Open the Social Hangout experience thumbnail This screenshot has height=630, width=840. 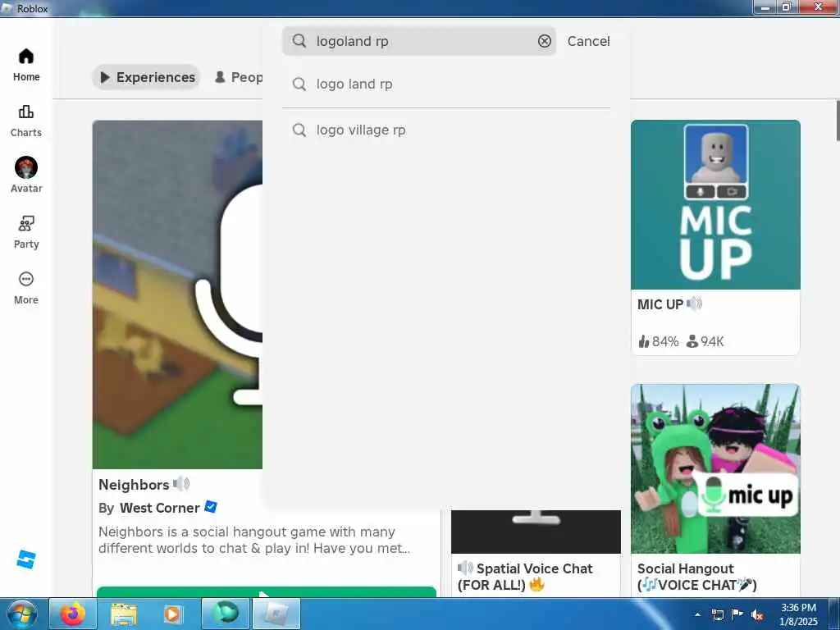(x=715, y=468)
